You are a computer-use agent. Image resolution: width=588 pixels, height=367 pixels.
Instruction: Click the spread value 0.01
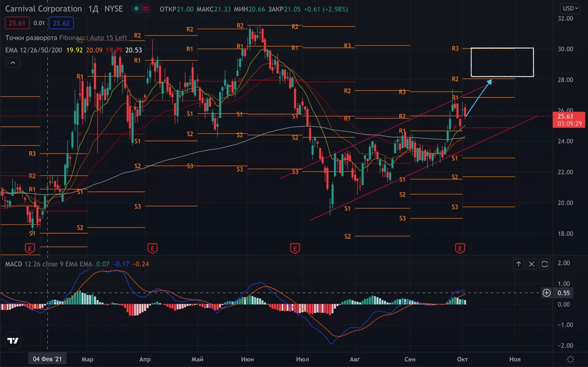pos(39,23)
